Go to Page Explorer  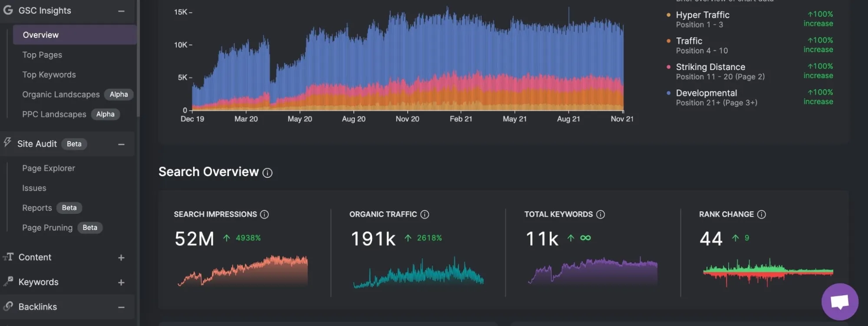point(49,168)
